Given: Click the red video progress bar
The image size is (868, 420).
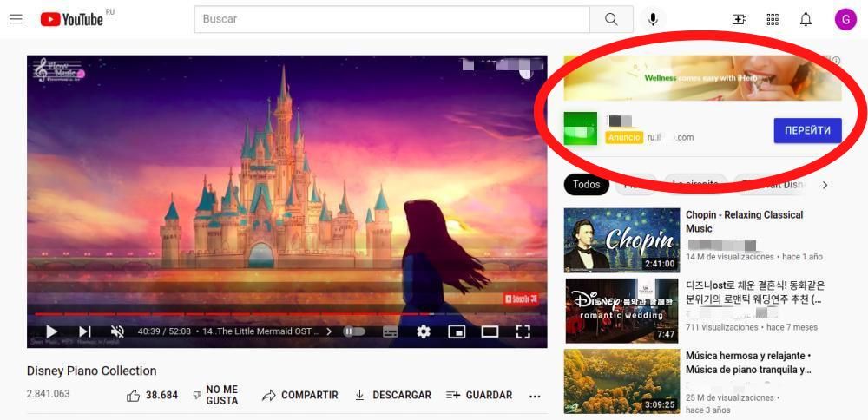Looking at the screenshot, I should [x=286, y=314].
